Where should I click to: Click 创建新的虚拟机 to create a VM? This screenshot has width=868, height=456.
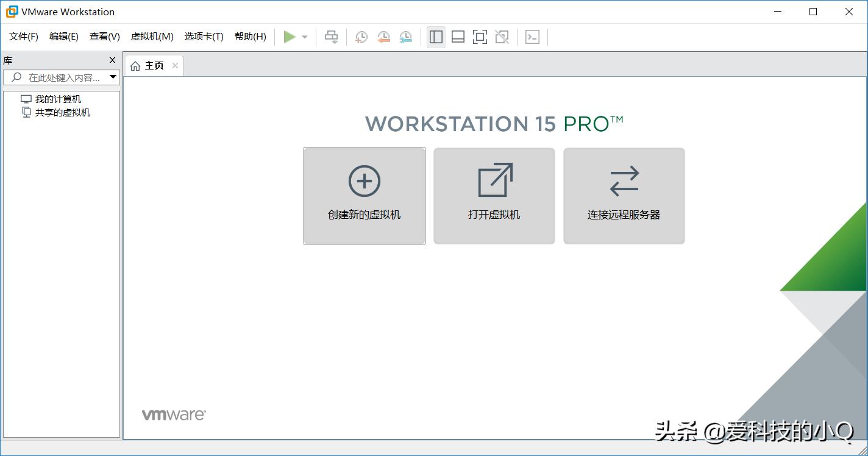coord(364,196)
